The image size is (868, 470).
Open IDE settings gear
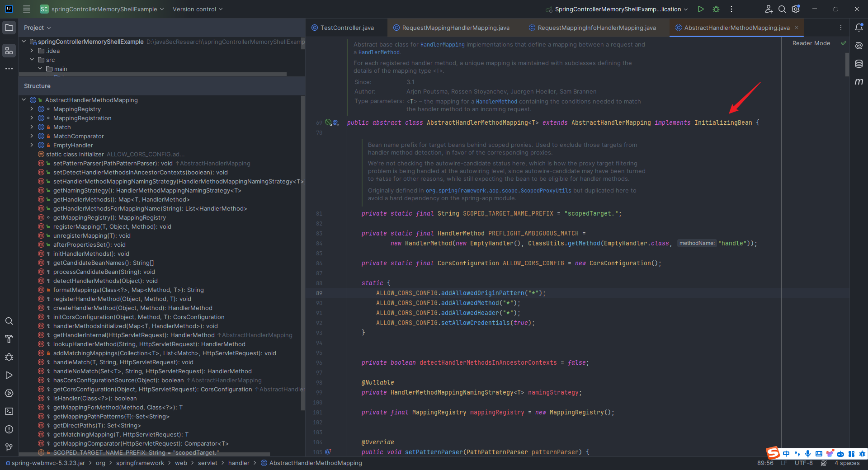[x=796, y=9]
